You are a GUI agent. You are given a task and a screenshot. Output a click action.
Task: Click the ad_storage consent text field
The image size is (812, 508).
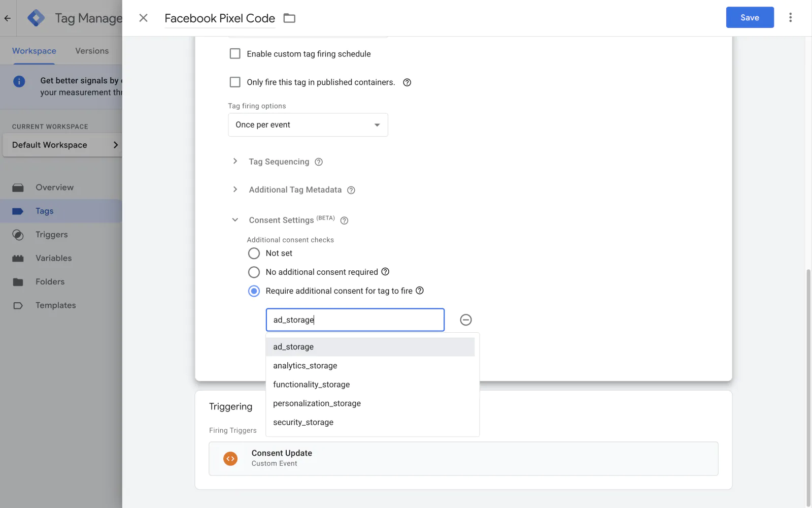click(355, 320)
